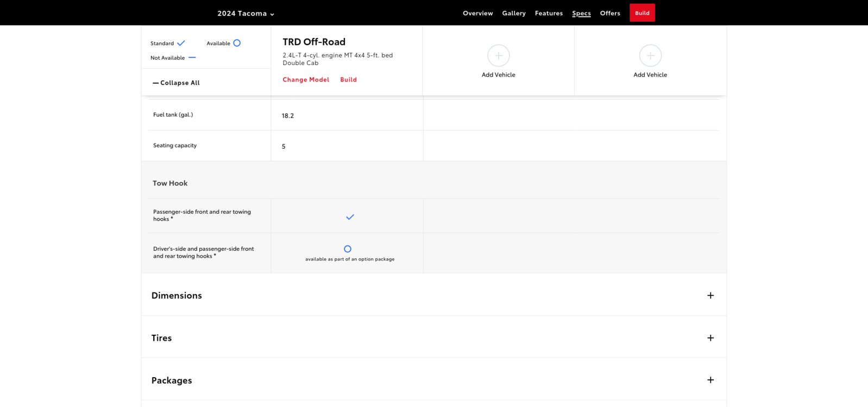868x407 pixels.
Task: Expand the Tires section plus icon
Action: (x=710, y=338)
